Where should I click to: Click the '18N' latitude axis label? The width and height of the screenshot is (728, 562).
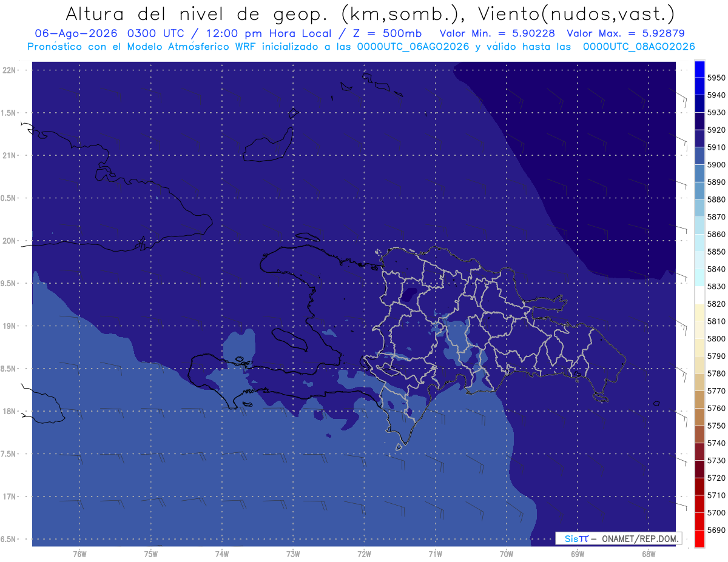click(x=9, y=412)
